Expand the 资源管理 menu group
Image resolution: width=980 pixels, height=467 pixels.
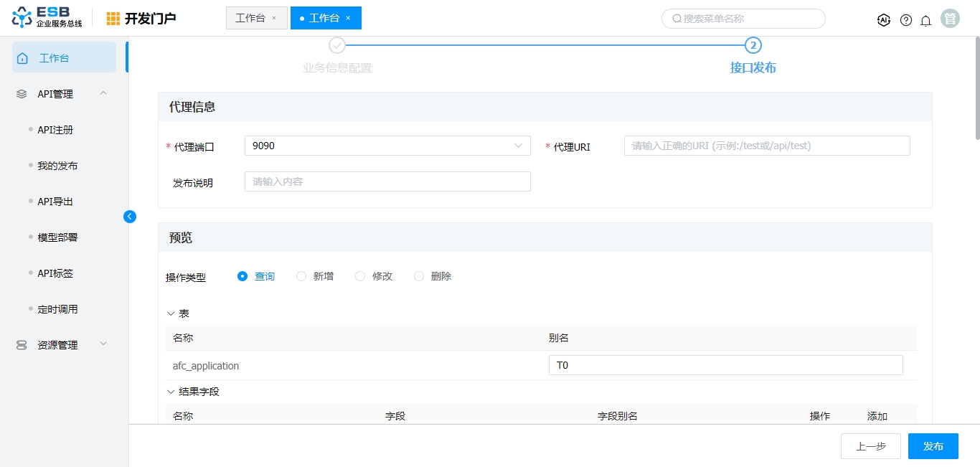tap(103, 344)
